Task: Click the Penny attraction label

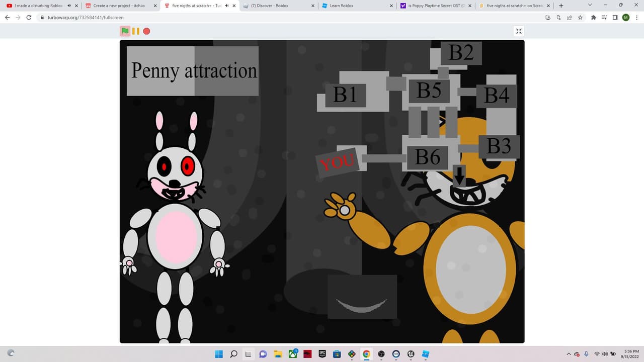Action: pos(193,71)
